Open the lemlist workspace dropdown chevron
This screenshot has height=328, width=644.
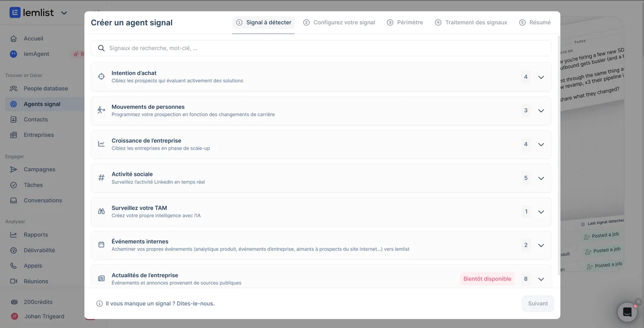pos(64,13)
